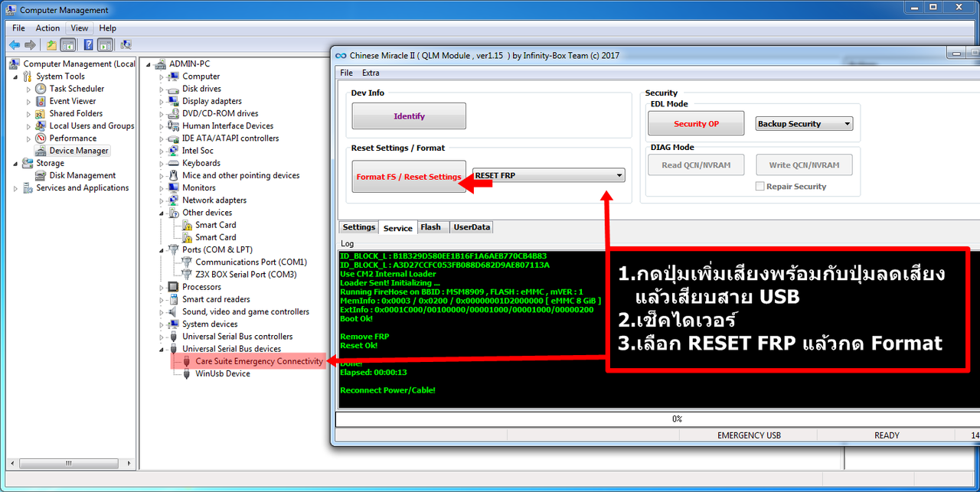Image resolution: width=980 pixels, height=492 pixels.
Task: Select Z3X BOX Serial Port (COM3)
Action: coord(246,274)
